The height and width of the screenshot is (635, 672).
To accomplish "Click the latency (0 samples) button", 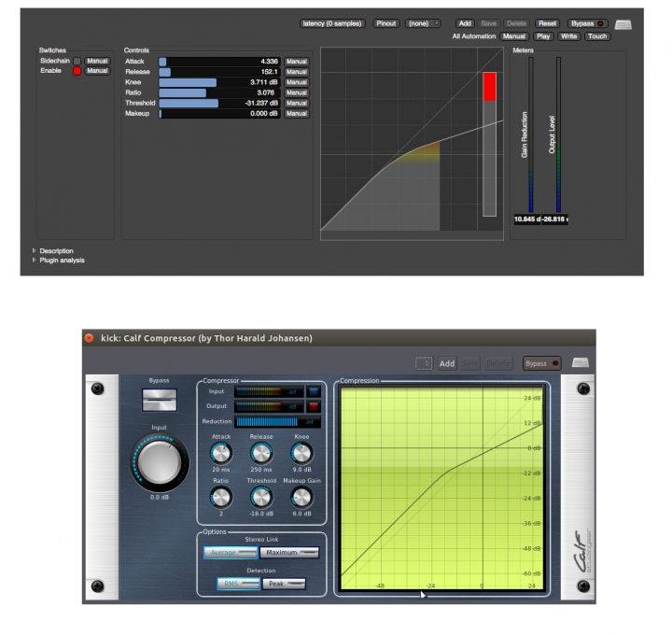I will tap(332, 23).
